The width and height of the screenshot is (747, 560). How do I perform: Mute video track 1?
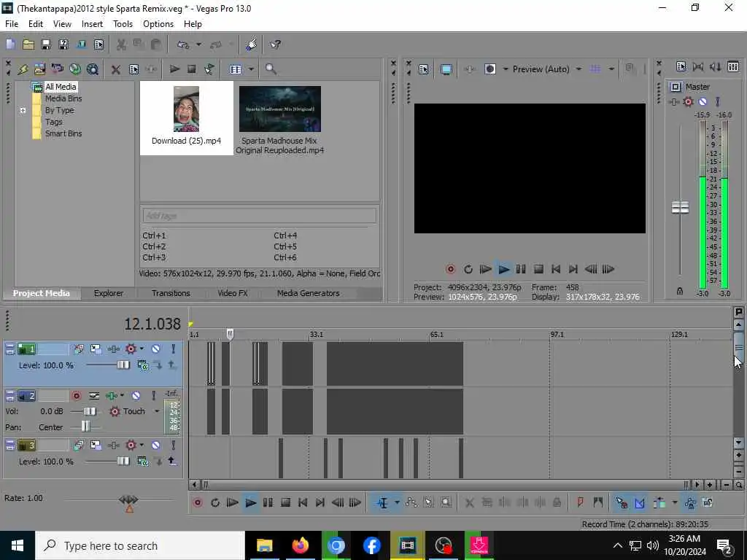coord(156,349)
